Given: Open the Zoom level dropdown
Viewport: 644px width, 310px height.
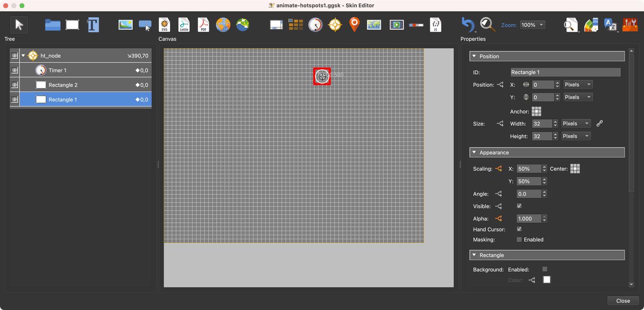Looking at the screenshot, I should [x=532, y=24].
